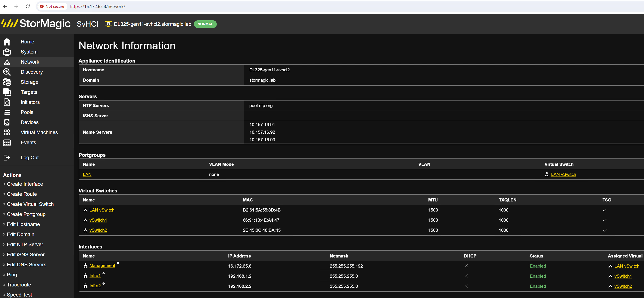Choose Create Portgroup action
Image resolution: width=644 pixels, height=298 pixels.
[x=26, y=214]
